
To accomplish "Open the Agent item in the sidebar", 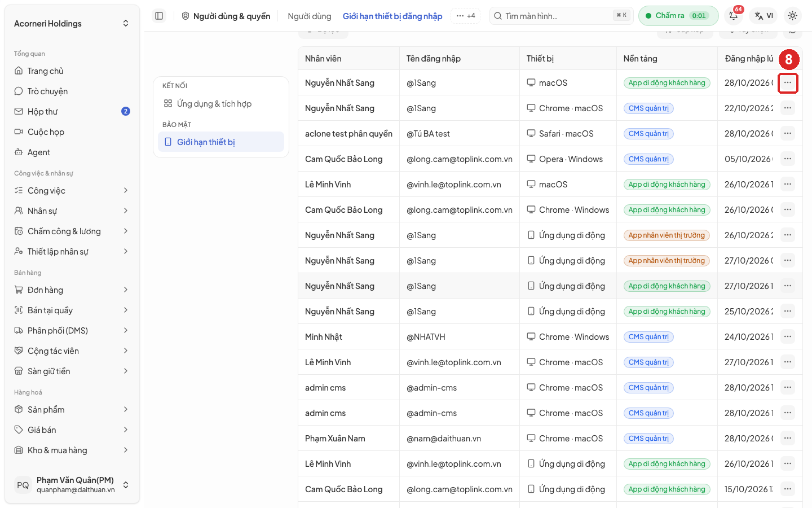I will (x=72, y=152).
